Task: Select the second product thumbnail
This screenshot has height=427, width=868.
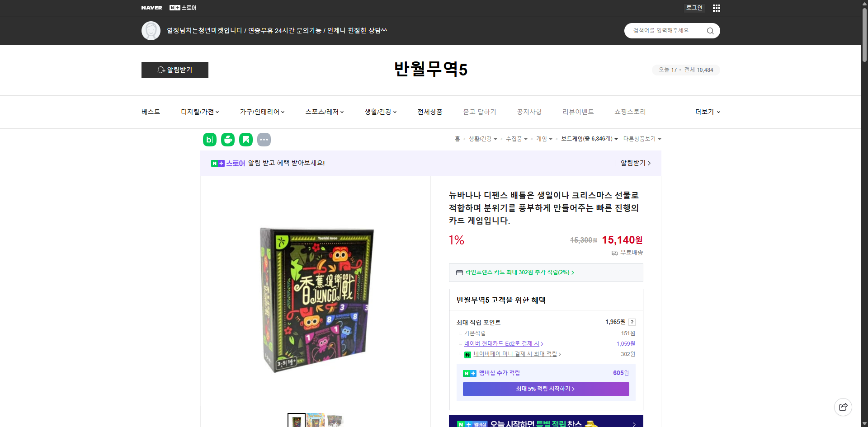Action: 315,420
